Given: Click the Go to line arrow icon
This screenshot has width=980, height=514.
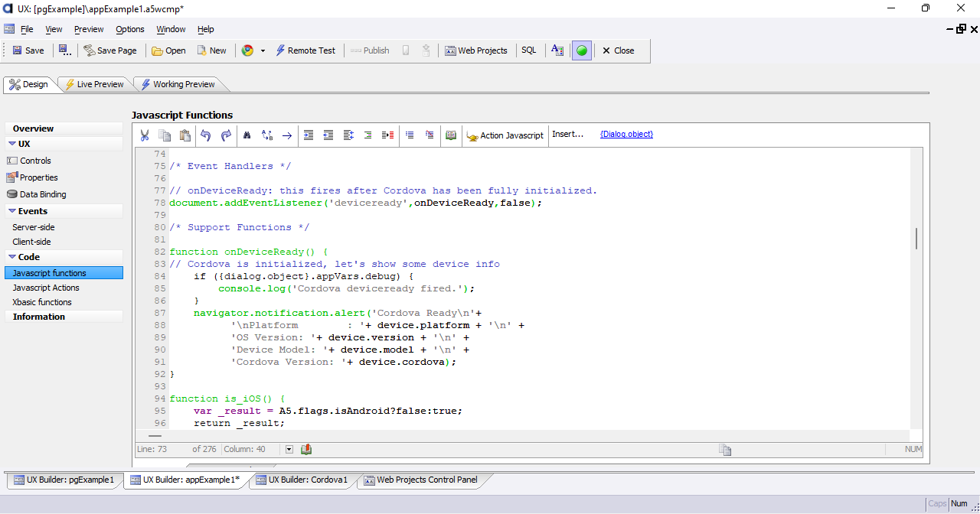Looking at the screenshot, I should coord(287,135).
